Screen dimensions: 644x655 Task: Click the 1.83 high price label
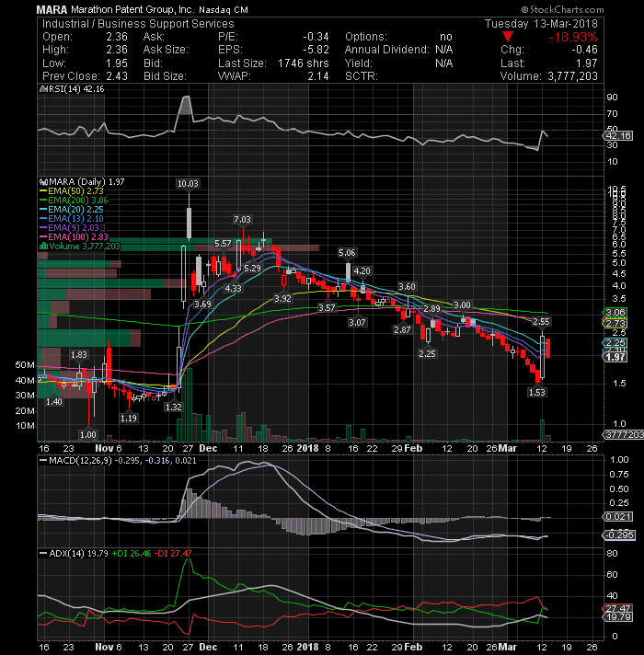[79, 355]
